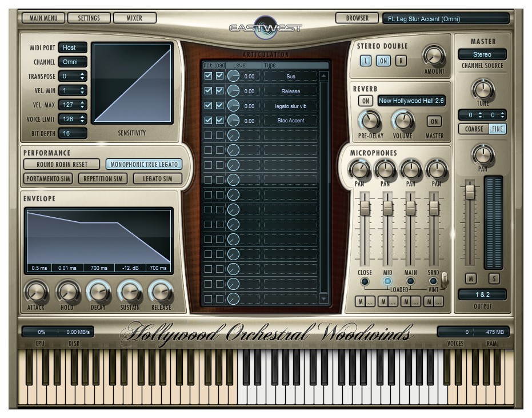
Task: Flip the Srnd/Vint microphone switch
Action: [x=443, y=280]
